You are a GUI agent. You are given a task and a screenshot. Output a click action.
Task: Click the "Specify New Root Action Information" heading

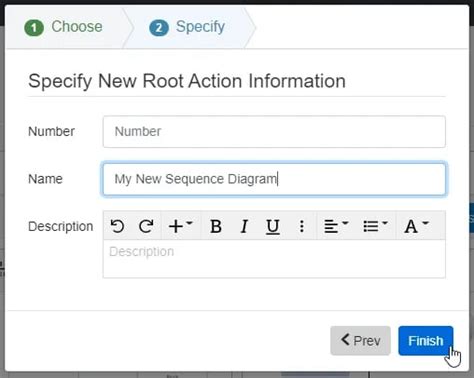(x=187, y=81)
